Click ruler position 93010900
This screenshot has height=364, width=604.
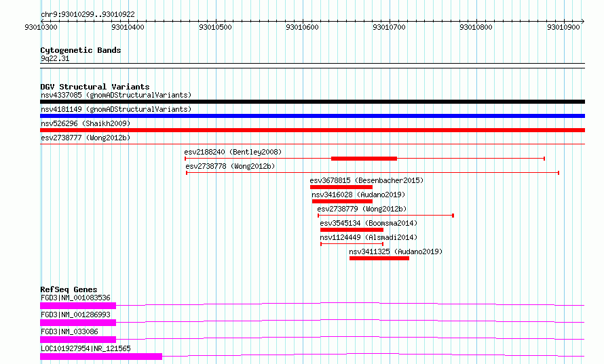coord(563,27)
